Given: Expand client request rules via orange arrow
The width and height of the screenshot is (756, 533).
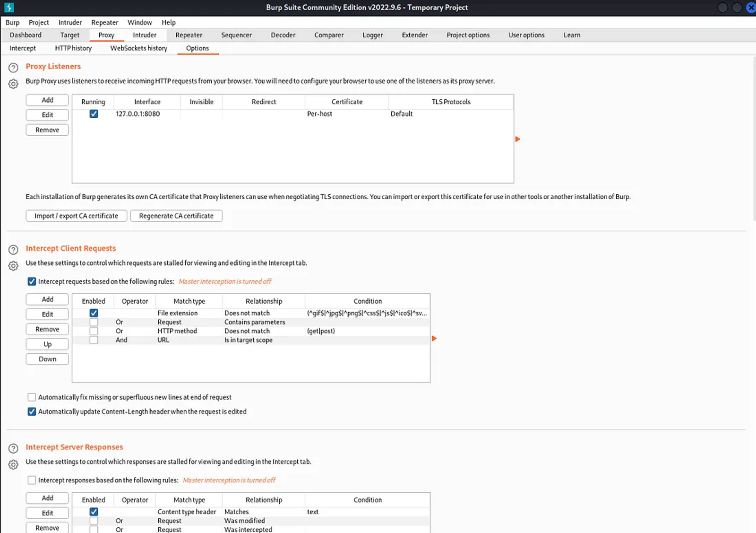Looking at the screenshot, I should point(434,338).
